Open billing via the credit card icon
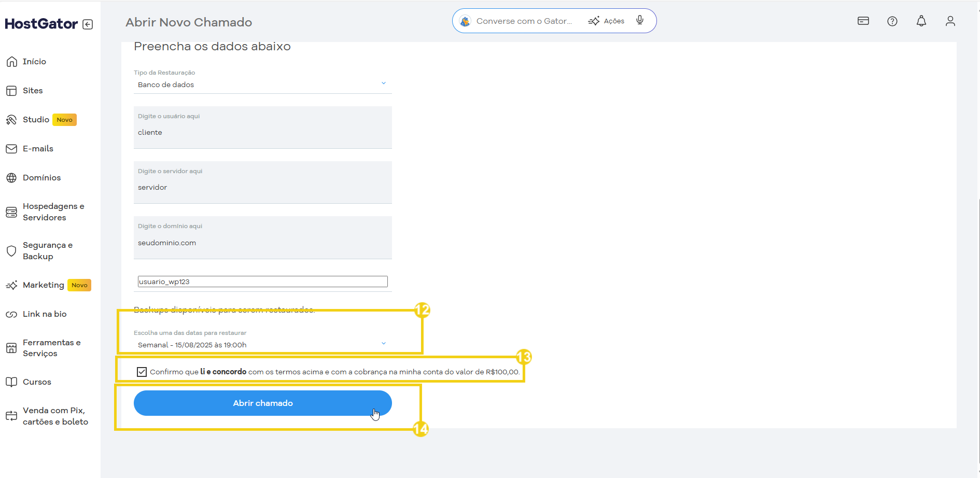The image size is (980, 478). coord(863,21)
